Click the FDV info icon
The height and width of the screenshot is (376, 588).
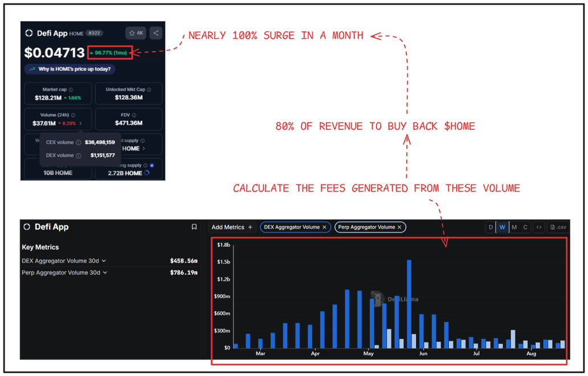(134, 115)
